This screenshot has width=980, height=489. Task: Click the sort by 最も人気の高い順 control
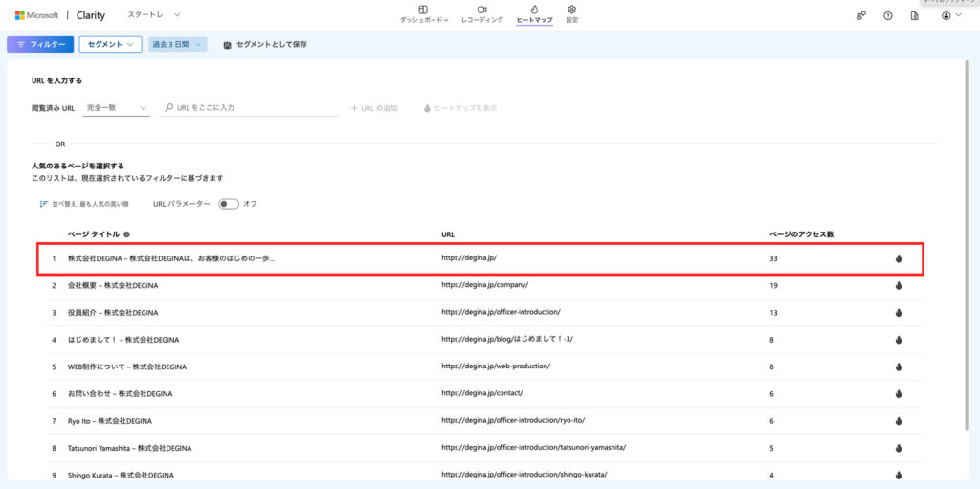tap(85, 204)
